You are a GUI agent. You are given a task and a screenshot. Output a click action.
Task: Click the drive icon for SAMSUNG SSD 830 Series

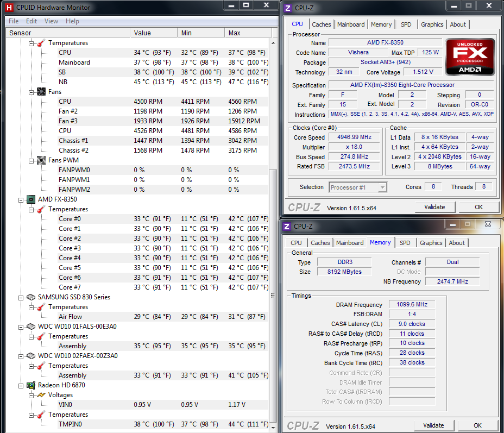31,297
